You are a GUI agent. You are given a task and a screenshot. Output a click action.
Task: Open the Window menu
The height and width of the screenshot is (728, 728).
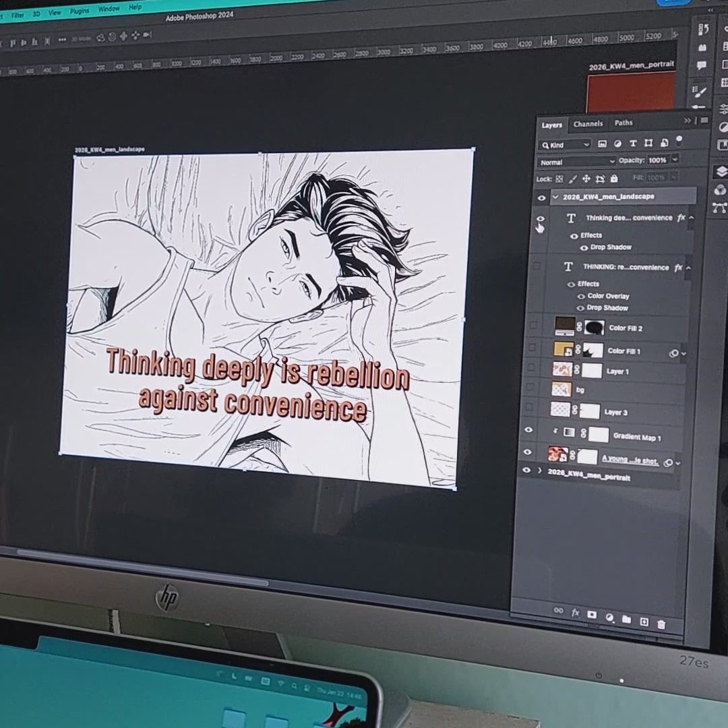[109, 9]
